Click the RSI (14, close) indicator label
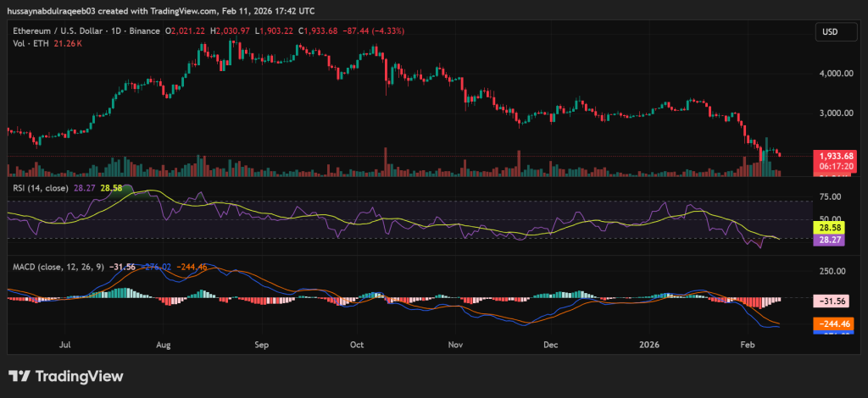Image resolution: width=868 pixels, height=398 pixels. point(41,187)
